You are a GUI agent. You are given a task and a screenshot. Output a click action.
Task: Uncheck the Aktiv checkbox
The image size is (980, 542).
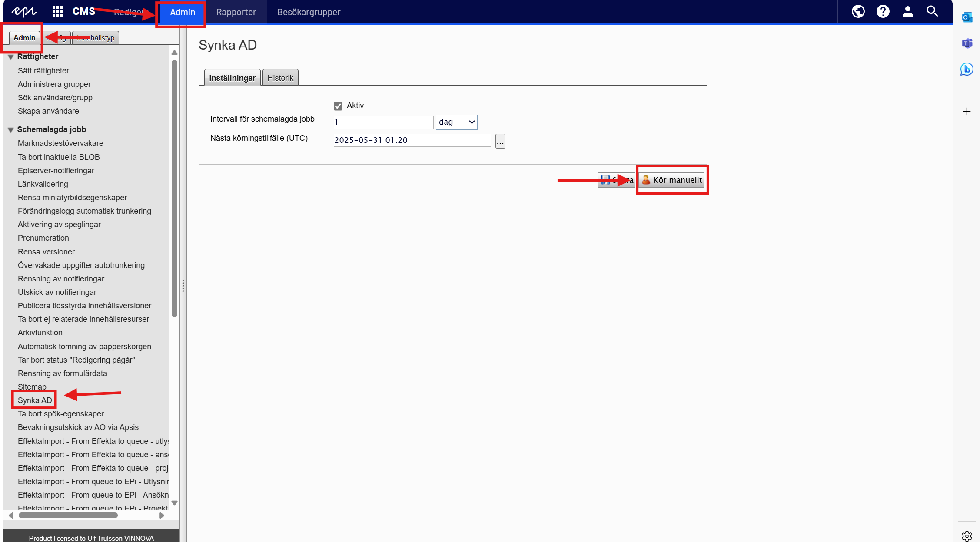(338, 106)
